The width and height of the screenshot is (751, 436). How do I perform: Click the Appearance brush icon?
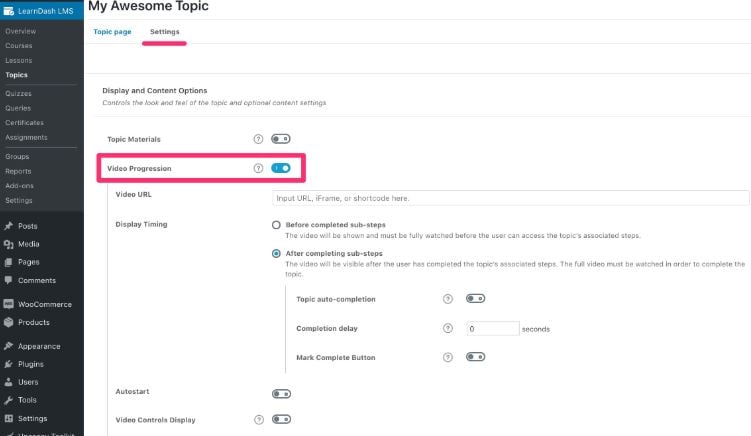click(x=9, y=346)
